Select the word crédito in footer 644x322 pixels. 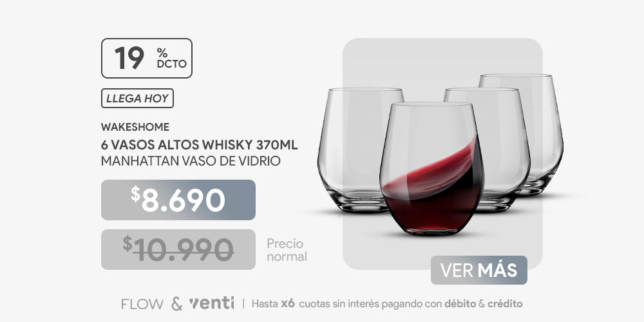pyautogui.click(x=505, y=304)
